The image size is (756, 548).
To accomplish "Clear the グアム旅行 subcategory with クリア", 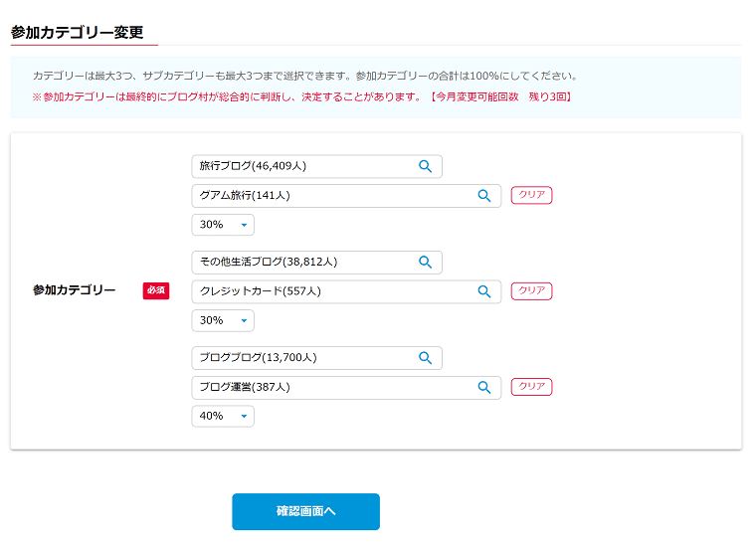I will click(x=531, y=195).
